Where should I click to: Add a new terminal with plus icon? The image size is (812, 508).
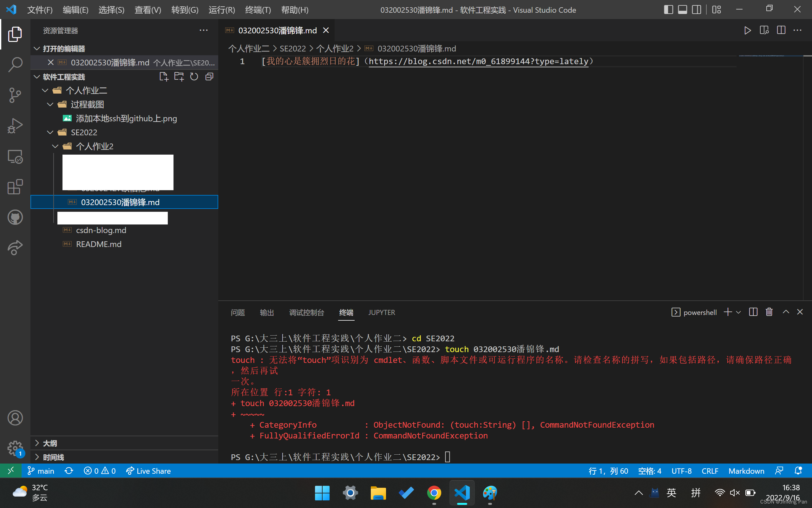tap(727, 312)
